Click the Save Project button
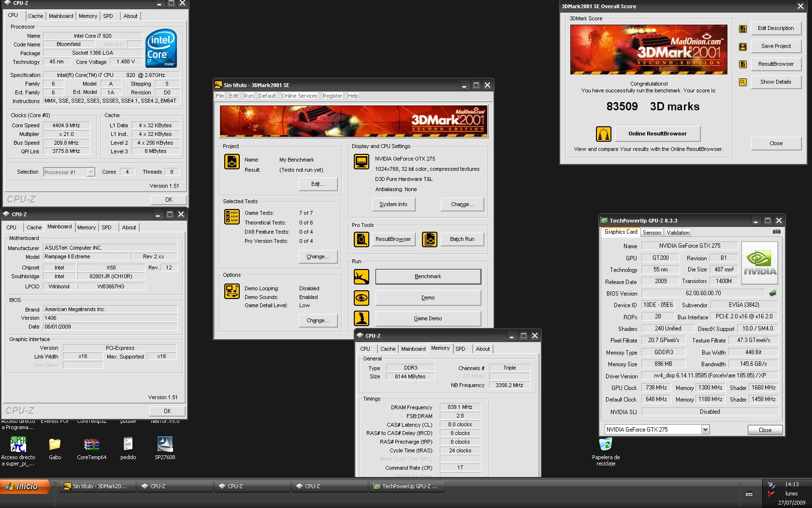Viewport: 812px width, 508px height. (x=776, y=46)
